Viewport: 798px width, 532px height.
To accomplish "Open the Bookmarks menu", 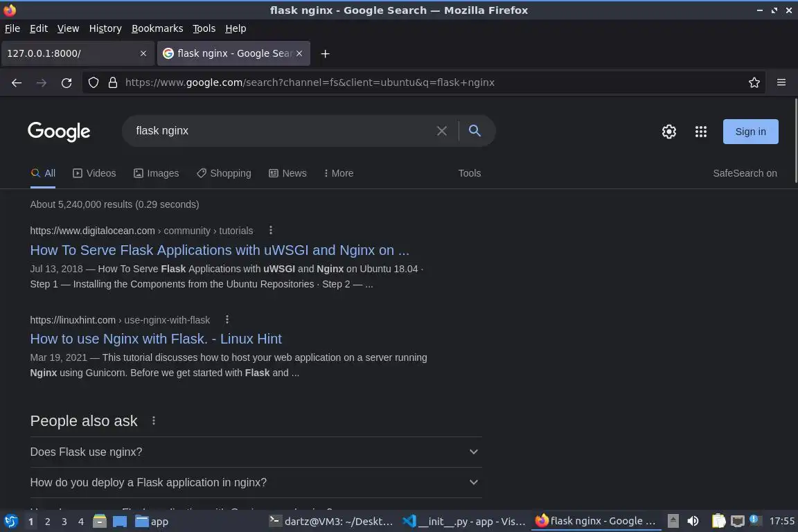I will tap(157, 28).
